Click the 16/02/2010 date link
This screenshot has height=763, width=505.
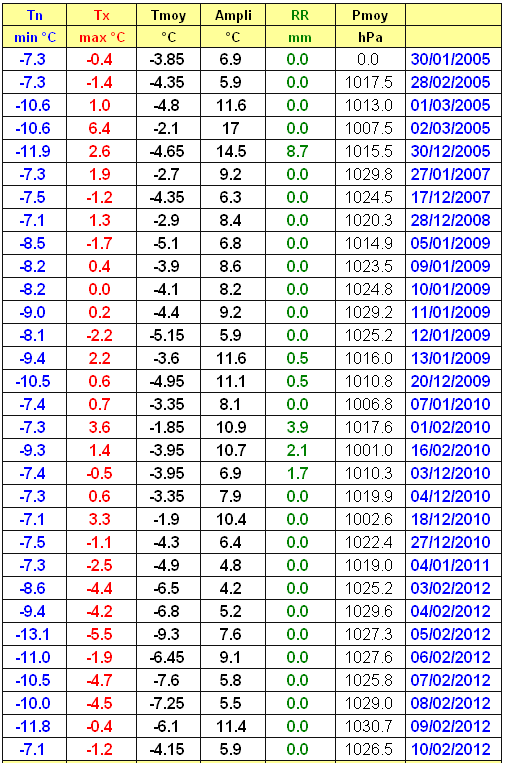click(x=451, y=450)
